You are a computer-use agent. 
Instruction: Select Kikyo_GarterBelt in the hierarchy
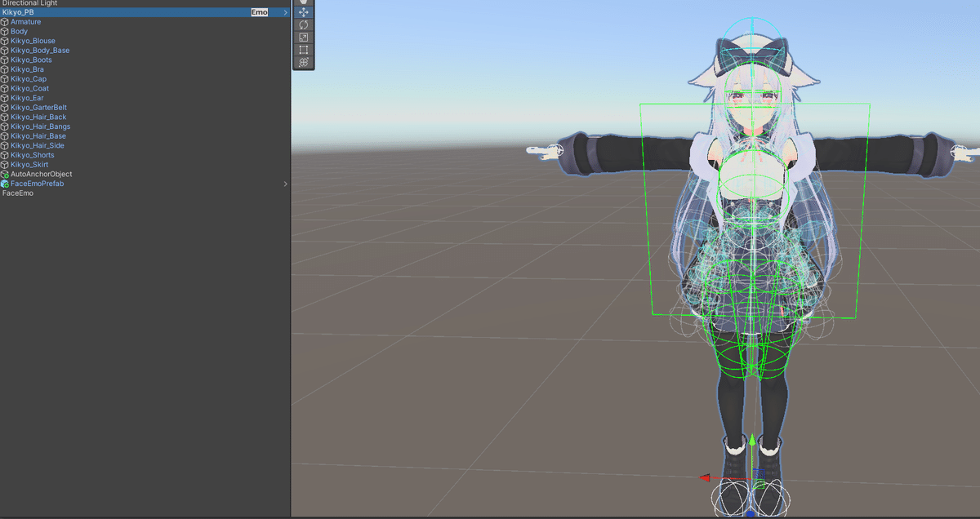(x=38, y=108)
